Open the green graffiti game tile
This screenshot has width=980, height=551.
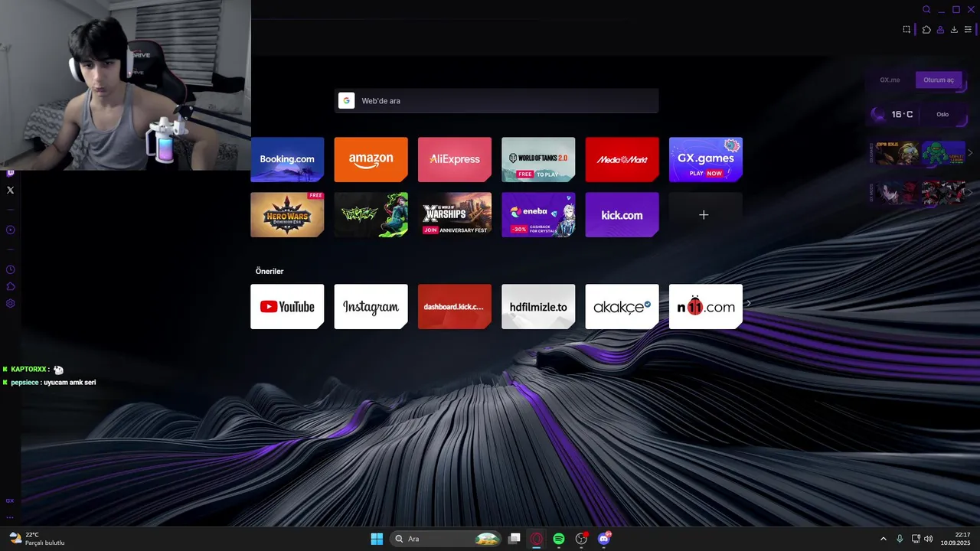click(x=371, y=214)
